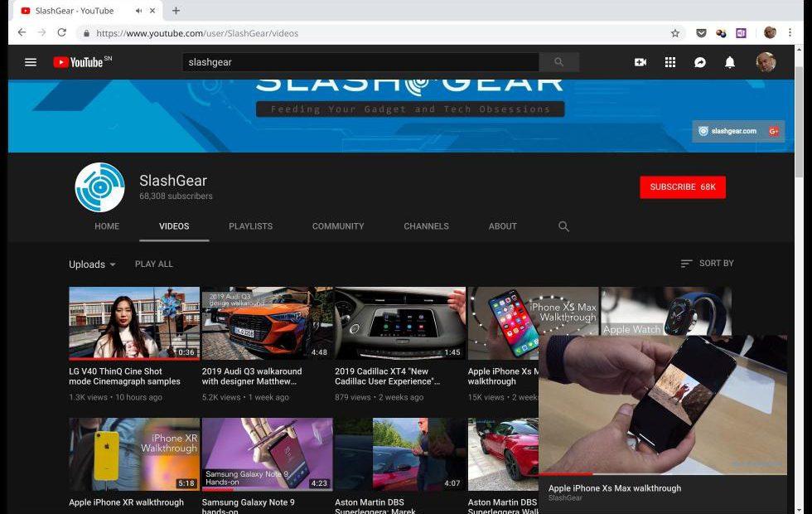Open the Aston Martin video thumbnail with 4:07 duration

[400, 454]
